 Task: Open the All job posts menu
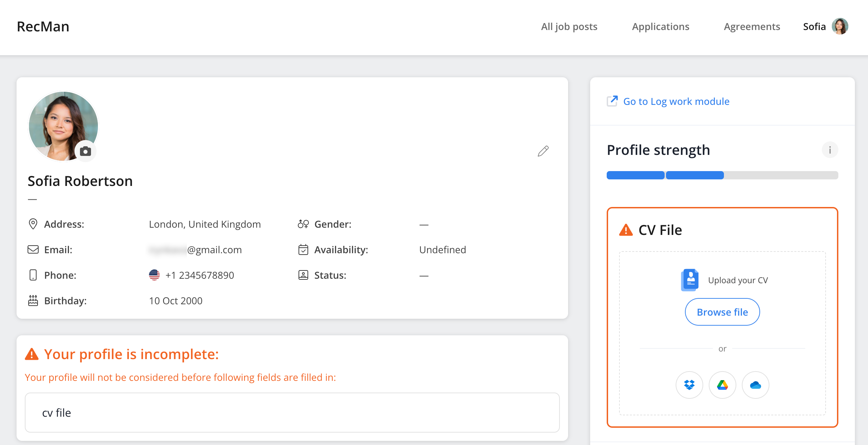click(x=569, y=27)
